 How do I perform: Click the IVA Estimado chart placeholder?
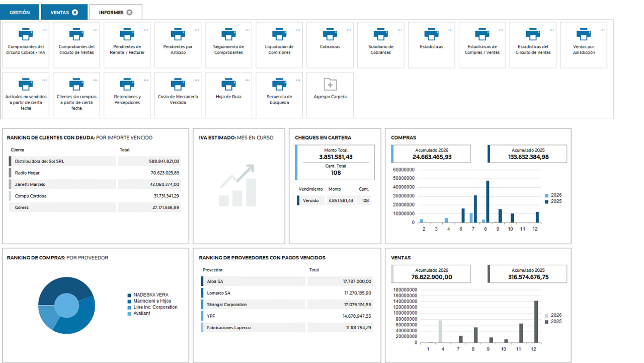(x=237, y=185)
